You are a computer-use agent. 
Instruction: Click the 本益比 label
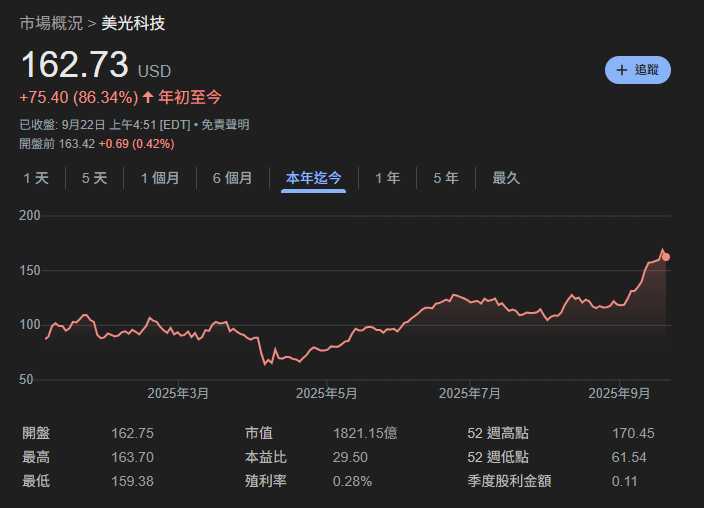click(266, 457)
